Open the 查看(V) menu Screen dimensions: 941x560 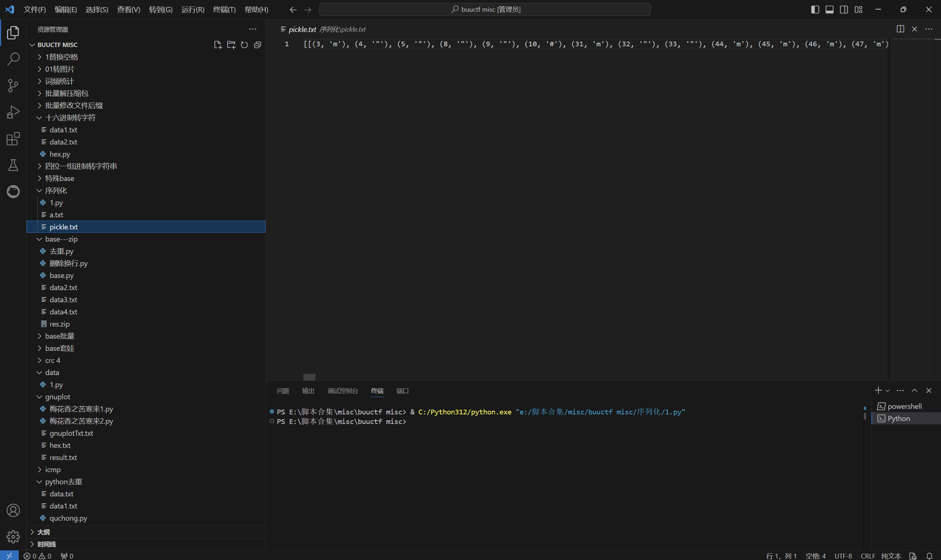point(128,10)
